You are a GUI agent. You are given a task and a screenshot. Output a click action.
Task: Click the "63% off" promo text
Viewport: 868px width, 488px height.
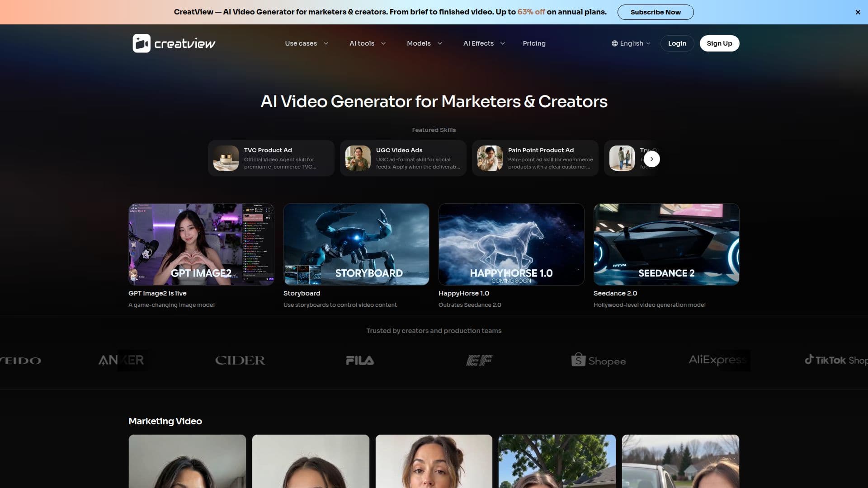(531, 12)
